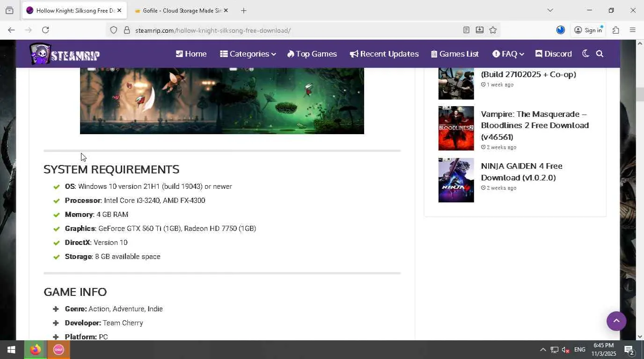Viewport: 644px width, 359px height.
Task: Close the Gofile tab
Action: point(226,10)
